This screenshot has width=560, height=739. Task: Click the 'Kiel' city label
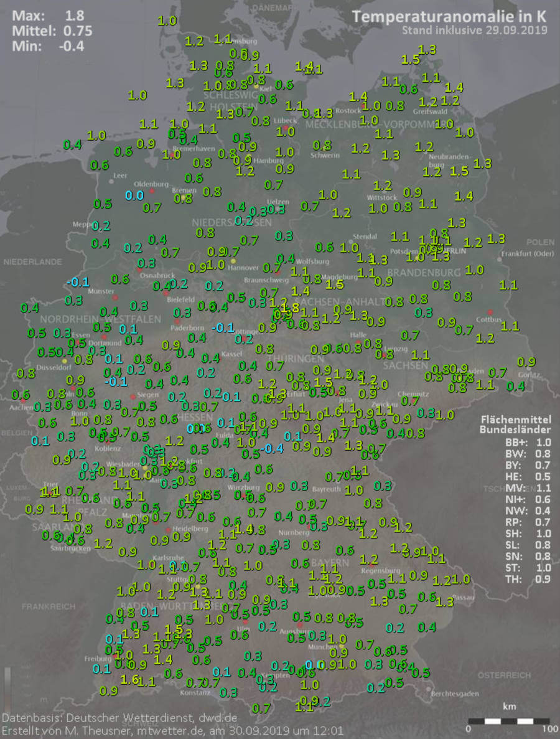coord(266,89)
